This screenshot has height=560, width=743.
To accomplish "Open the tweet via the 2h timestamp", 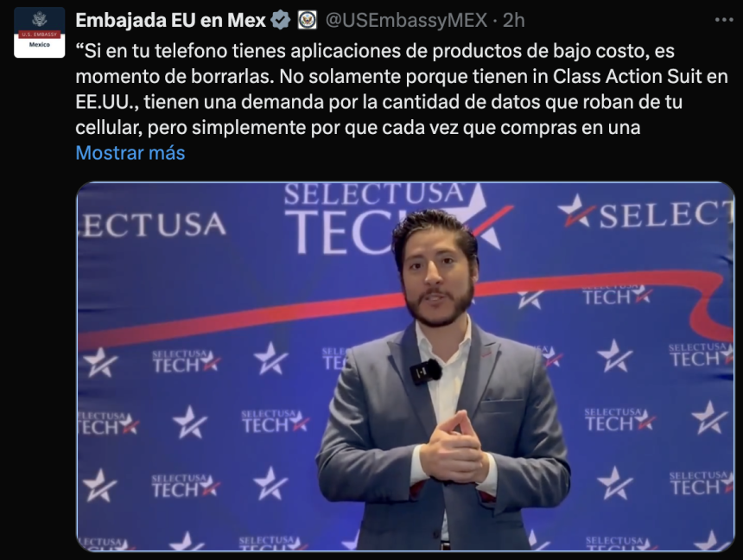I will (x=514, y=21).
